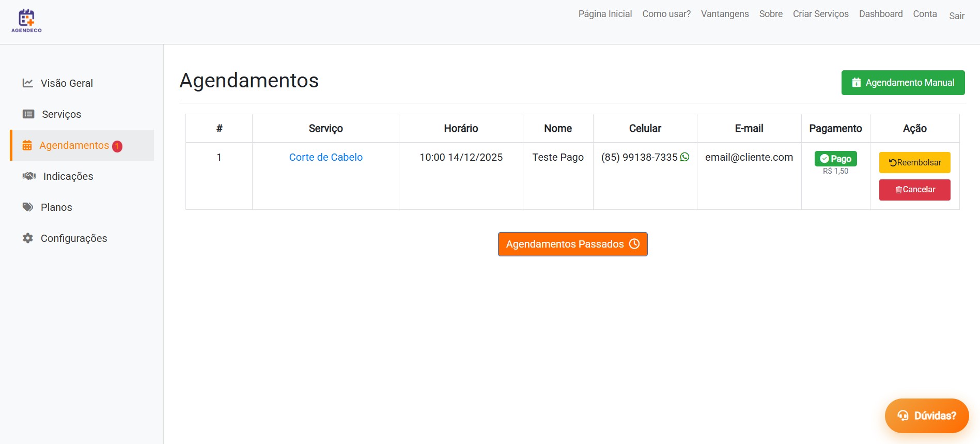980x444 pixels.
Task: Open the Dúvidas? help chat button
Action: (x=926, y=416)
